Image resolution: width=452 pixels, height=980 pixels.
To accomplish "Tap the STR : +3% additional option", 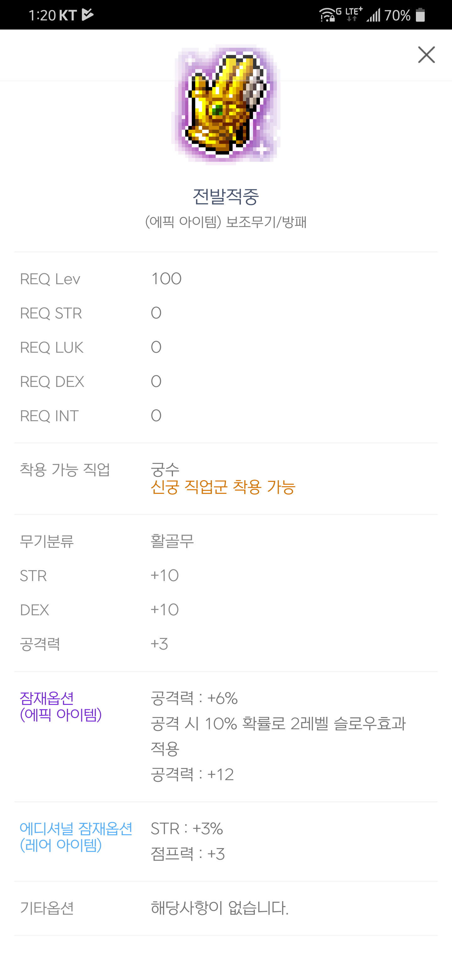I will pyautogui.click(x=187, y=829).
